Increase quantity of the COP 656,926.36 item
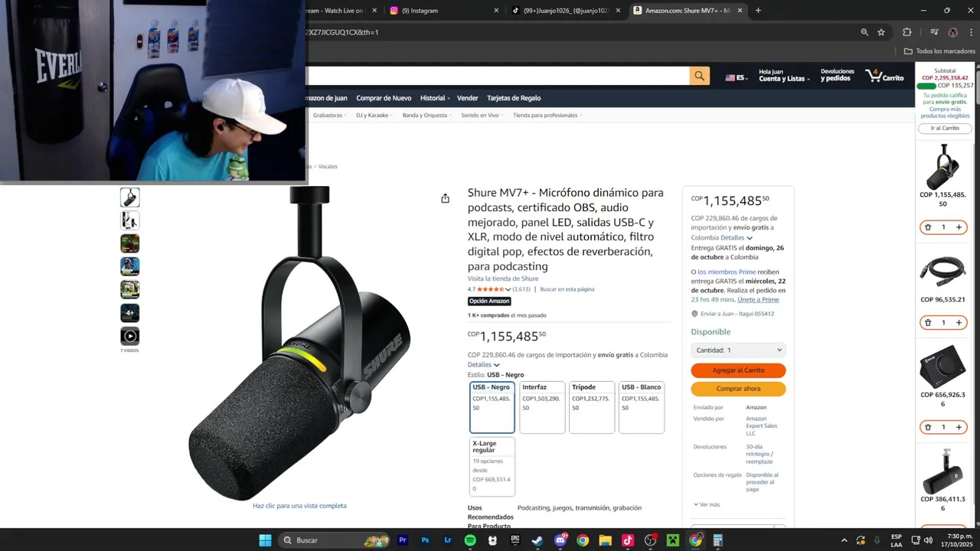980x551 pixels. point(959,427)
